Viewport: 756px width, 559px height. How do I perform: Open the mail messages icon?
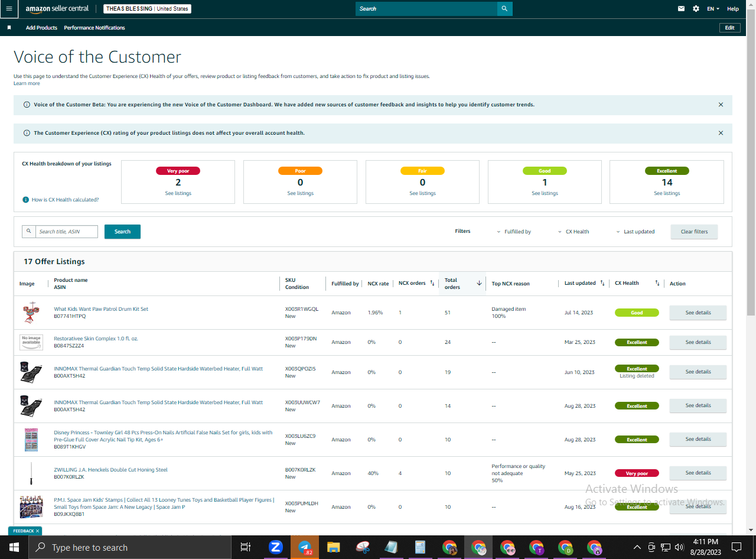pos(681,9)
